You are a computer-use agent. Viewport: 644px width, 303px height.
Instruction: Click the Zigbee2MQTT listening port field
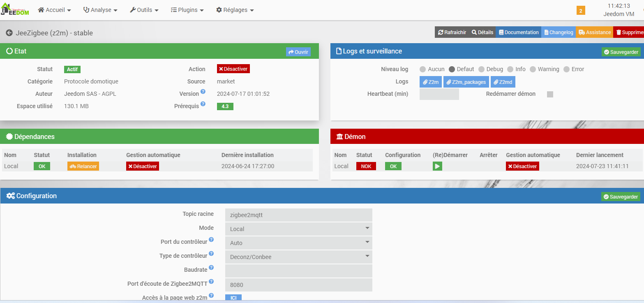(299, 285)
